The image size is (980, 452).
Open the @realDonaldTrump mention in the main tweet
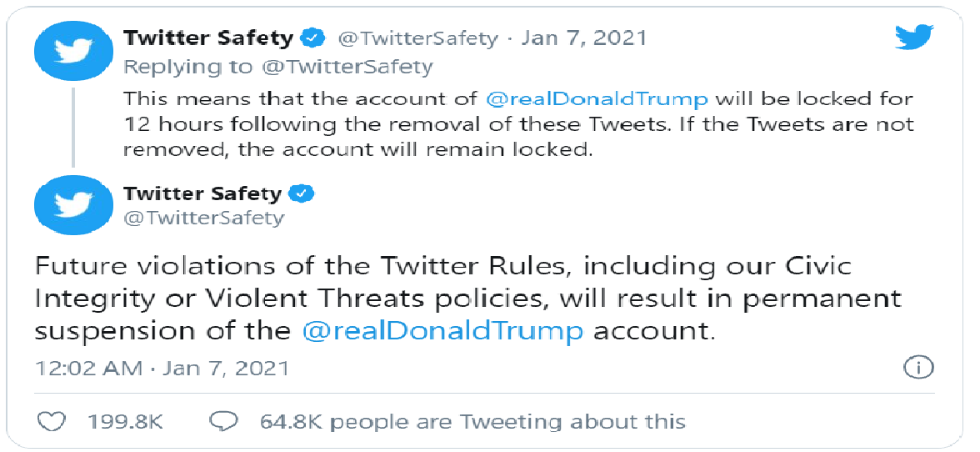442,331
